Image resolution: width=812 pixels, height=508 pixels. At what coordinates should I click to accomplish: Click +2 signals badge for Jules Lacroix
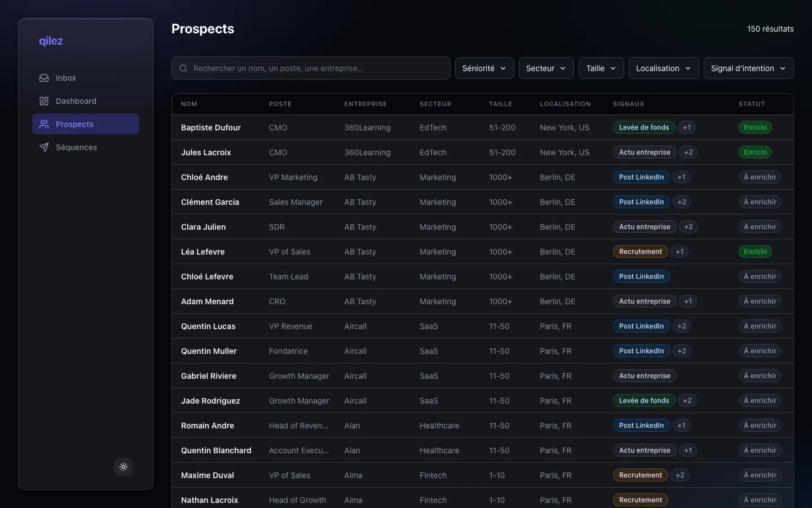(x=689, y=152)
